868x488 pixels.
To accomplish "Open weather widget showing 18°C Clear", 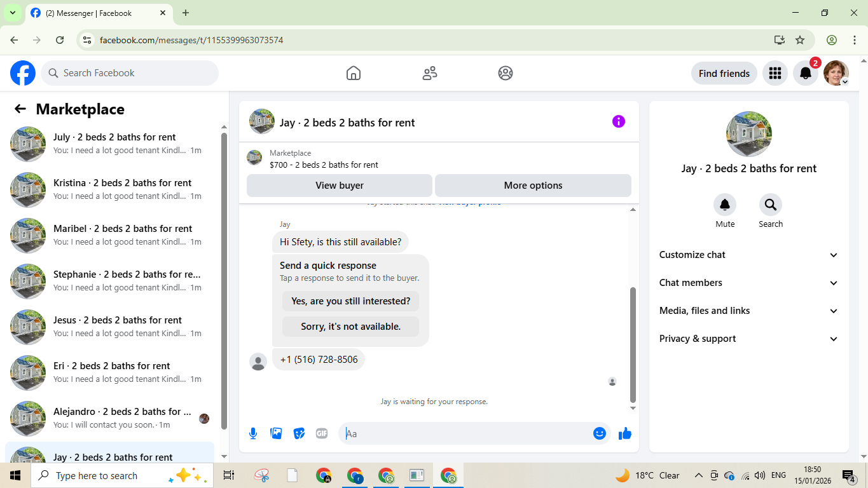I will 647,475.
